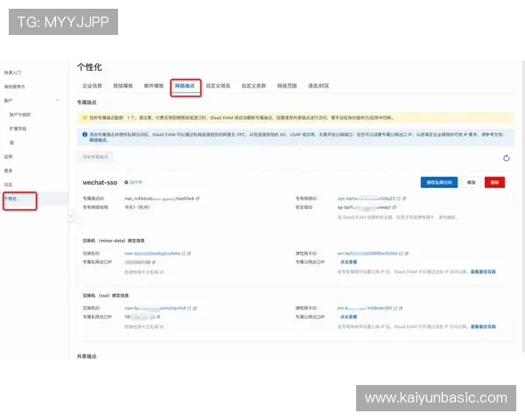The image size is (525, 420).
Task: Open minor-data eni external link icon
Action: (x=401, y=254)
